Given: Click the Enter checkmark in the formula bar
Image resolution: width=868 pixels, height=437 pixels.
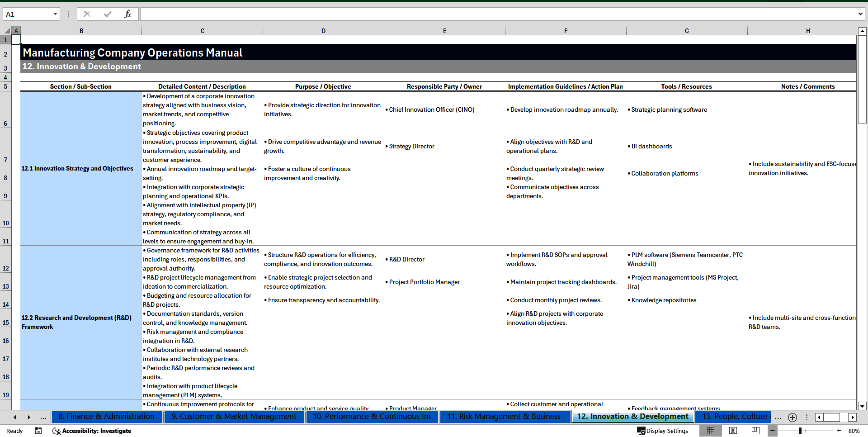Looking at the screenshot, I should point(108,14).
